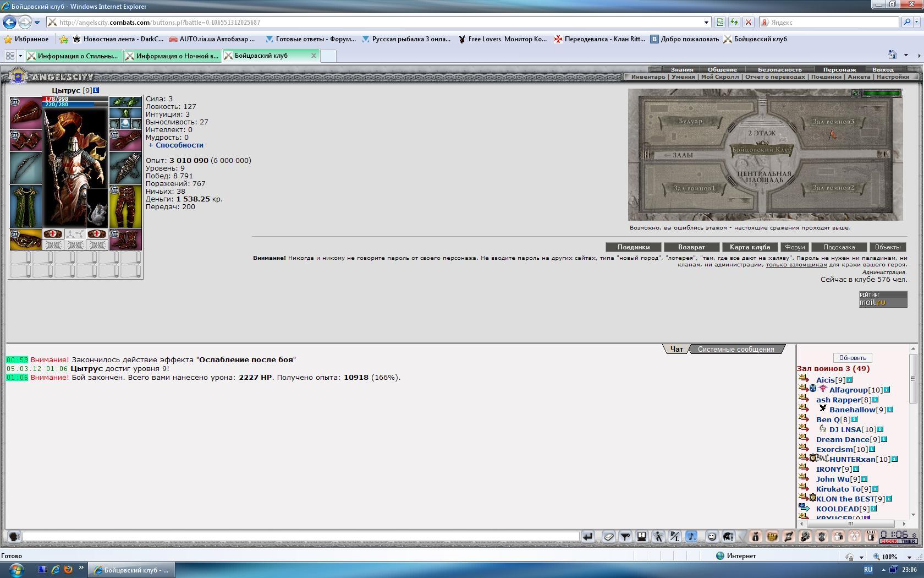Click the chat message input field
Image resolution: width=924 pixels, height=578 pixels.
tap(301, 536)
